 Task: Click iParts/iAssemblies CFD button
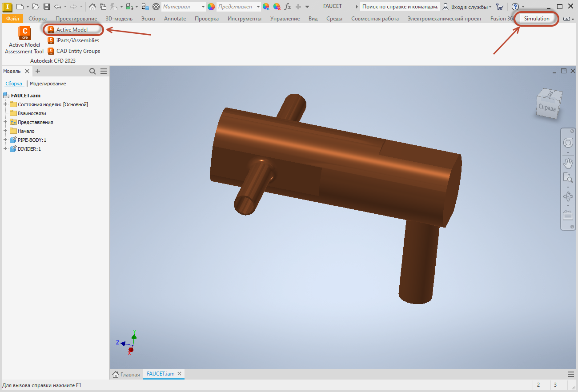73,40
